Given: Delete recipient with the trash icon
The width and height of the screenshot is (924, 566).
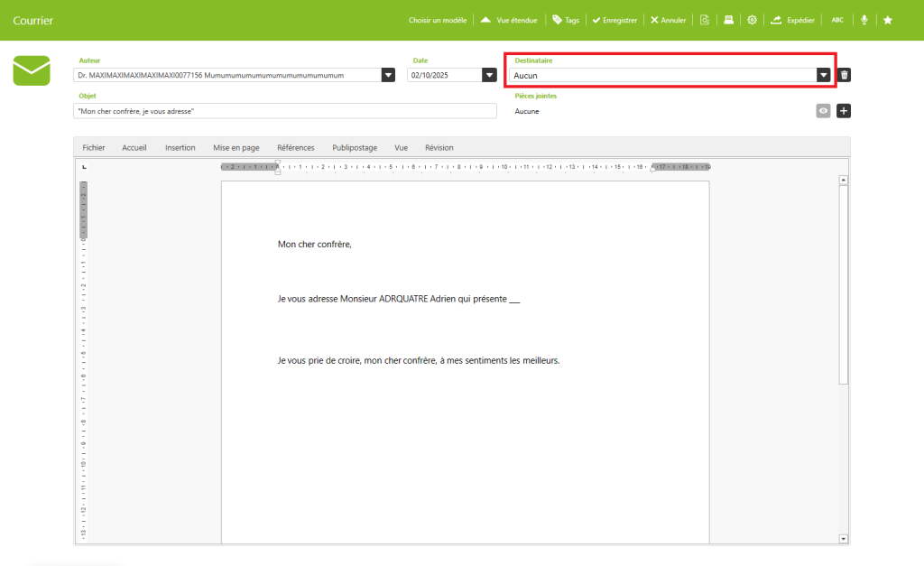Looking at the screenshot, I should point(844,75).
